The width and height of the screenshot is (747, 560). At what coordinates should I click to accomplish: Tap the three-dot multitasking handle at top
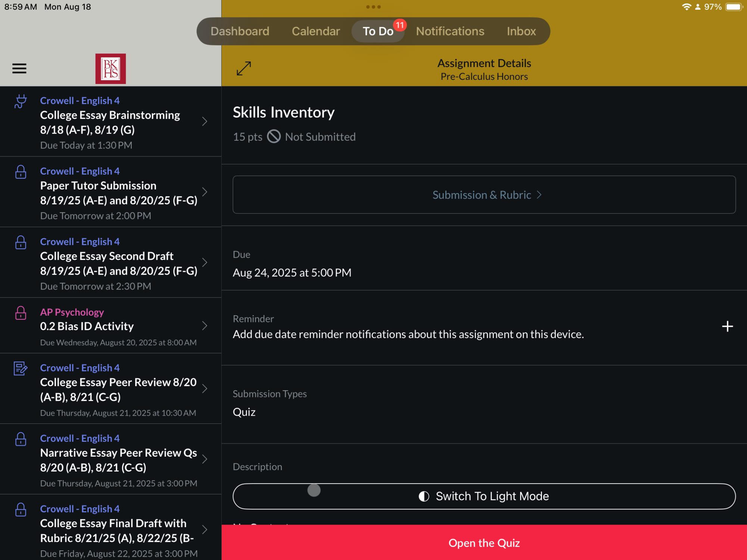373,7
